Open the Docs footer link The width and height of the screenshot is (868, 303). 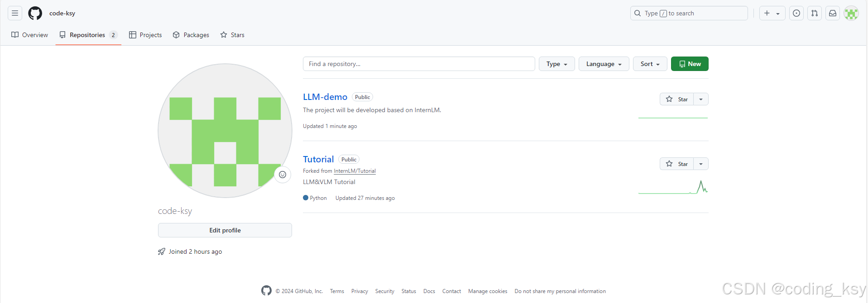point(429,291)
